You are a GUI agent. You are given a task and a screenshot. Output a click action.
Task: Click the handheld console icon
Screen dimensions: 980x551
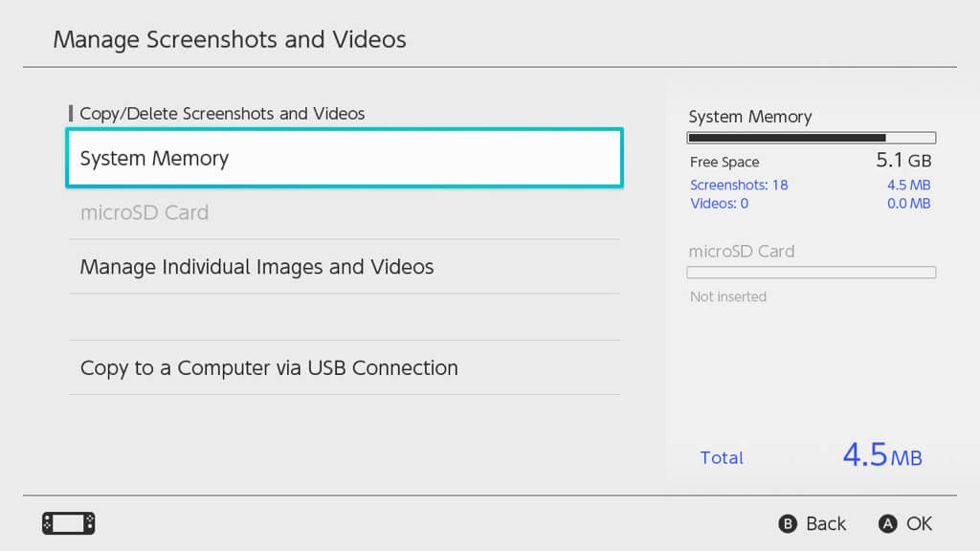(x=68, y=523)
